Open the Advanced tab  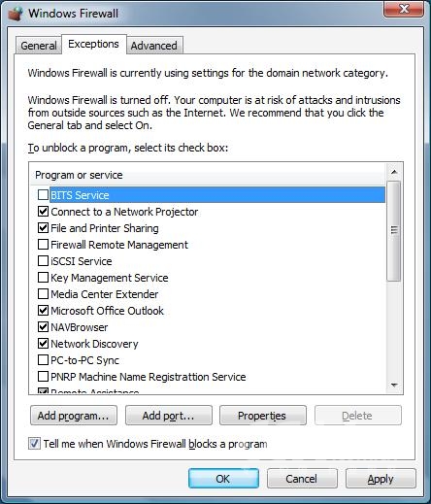pos(154,46)
